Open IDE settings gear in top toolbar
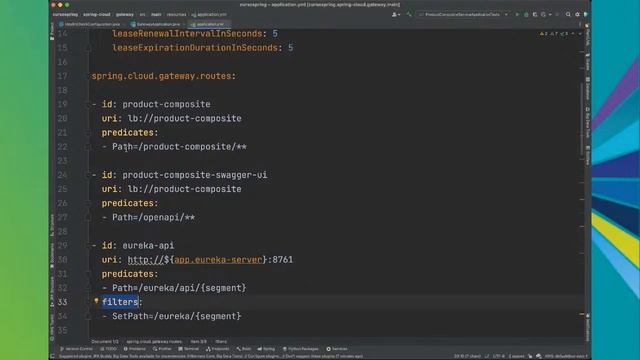 pyautogui.click(x=577, y=14)
